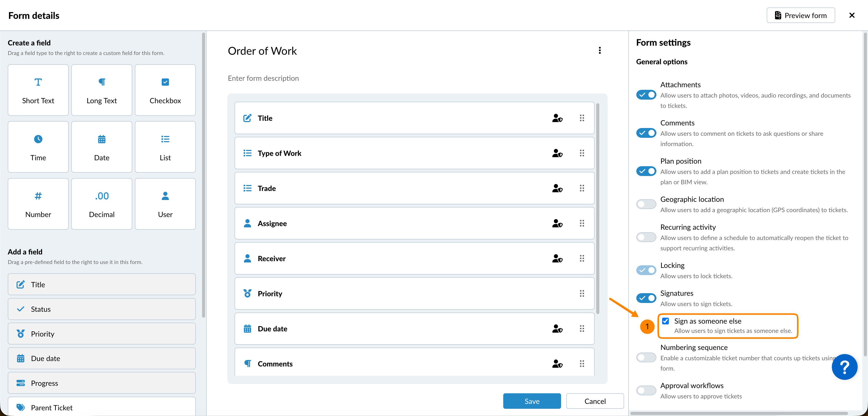Image resolution: width=868 pixels, height=416 pixels.
Task: Click drag handle on Trade field
Action: coord(582,188)
